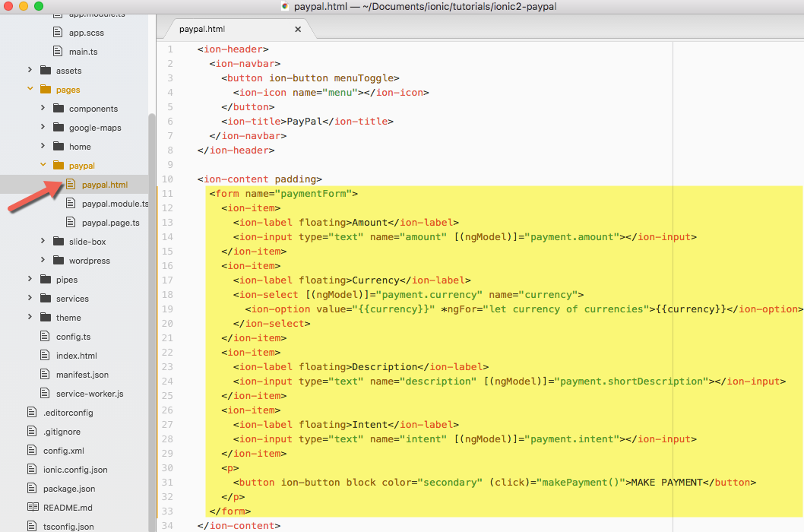
Task: Collapse the pages folder
Action: (30, 89)
